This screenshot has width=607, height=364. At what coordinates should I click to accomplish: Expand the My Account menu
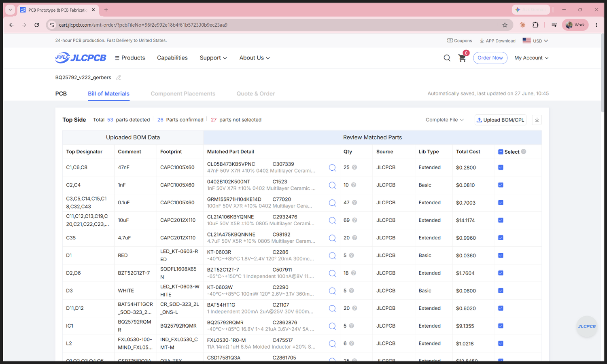(x=531, y=58)
